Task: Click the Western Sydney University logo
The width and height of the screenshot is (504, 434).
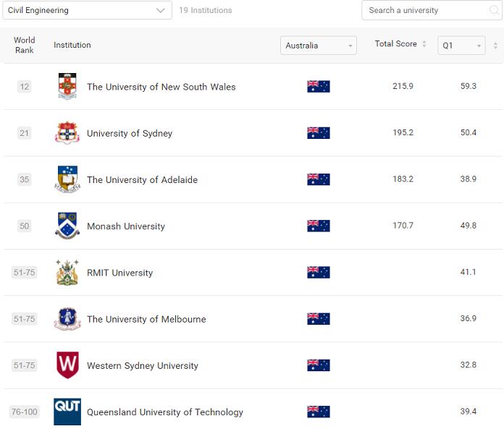Action: [67, 365]
